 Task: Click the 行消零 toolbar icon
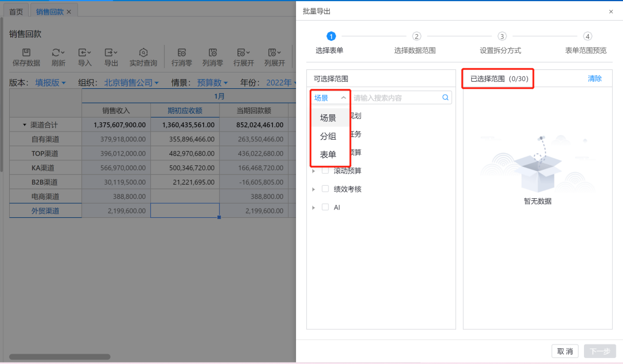pos(182,53)
